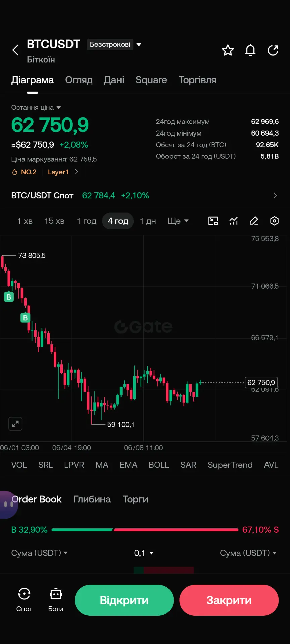Tap Ціна маркування: 62 758,5 text
290x644 pixels.
tap(54, 159)
